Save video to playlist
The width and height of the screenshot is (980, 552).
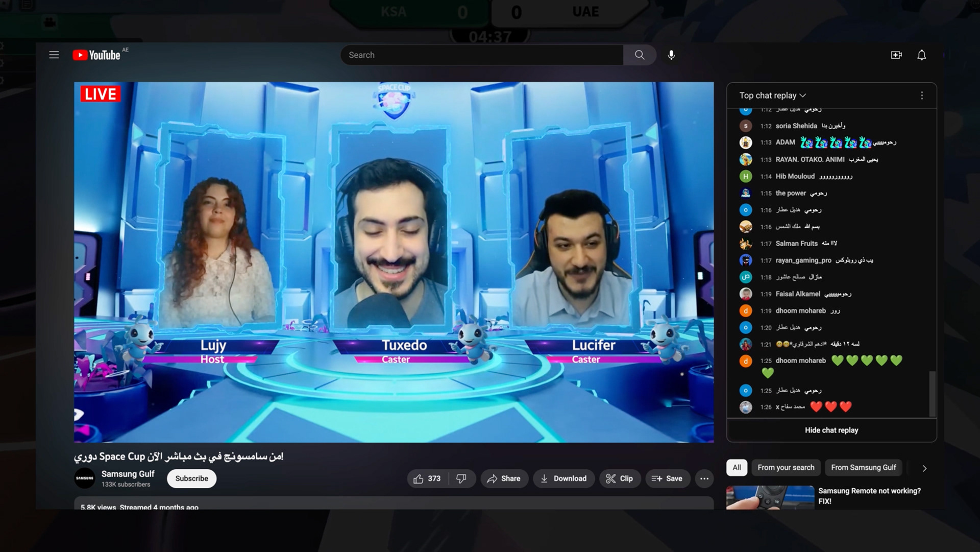[x=667, y=478]
